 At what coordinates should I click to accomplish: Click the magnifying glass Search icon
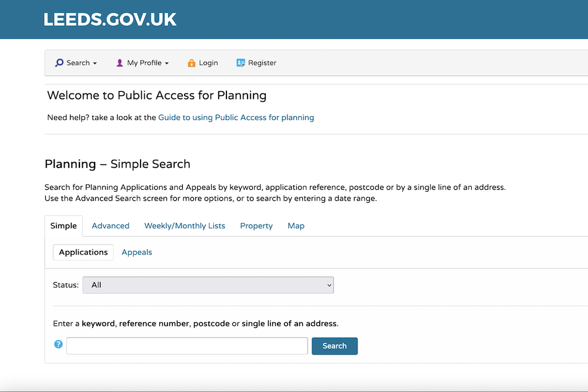coord(59,63)
